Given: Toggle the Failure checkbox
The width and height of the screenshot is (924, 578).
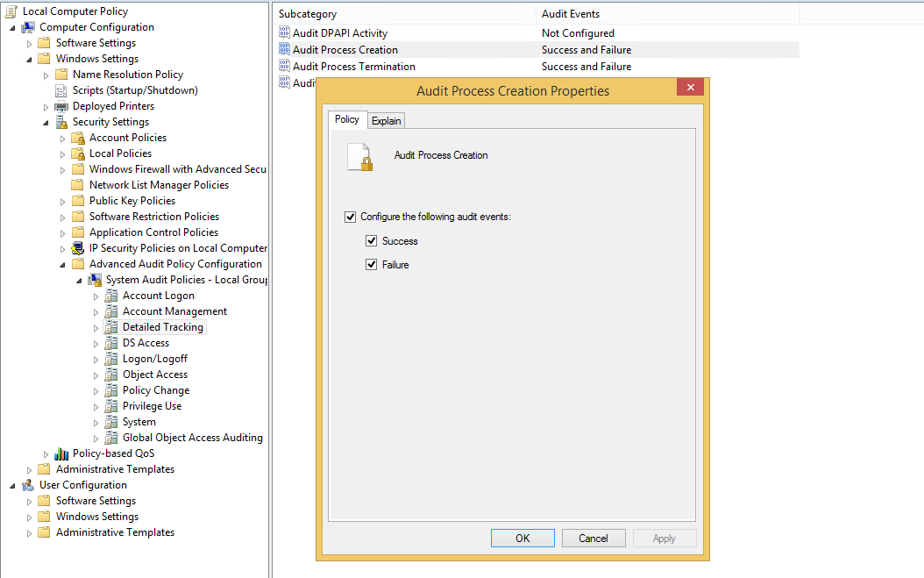Looking at the screenshot, I should (x=372, y=265).
